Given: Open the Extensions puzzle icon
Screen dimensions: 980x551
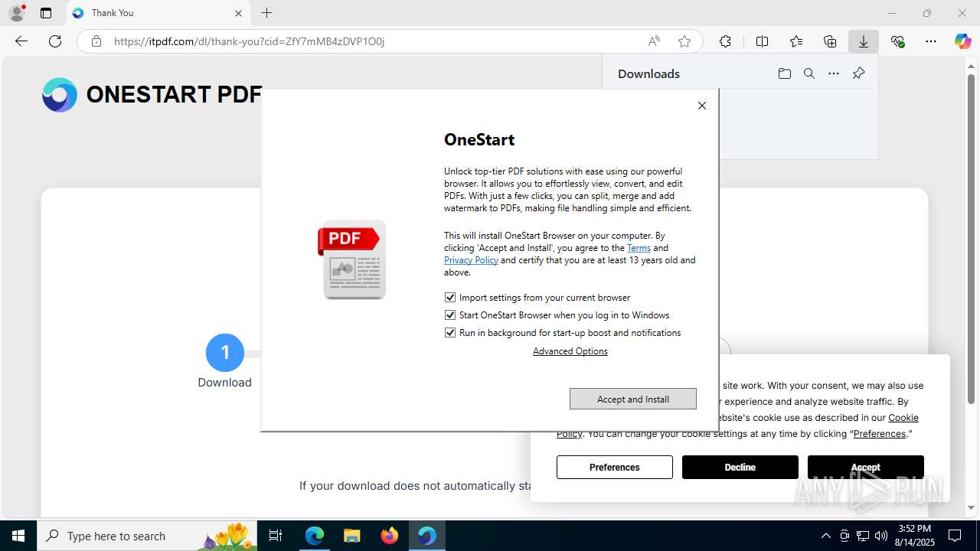Looking at the screenshot, I should click(x=725, y=41).
